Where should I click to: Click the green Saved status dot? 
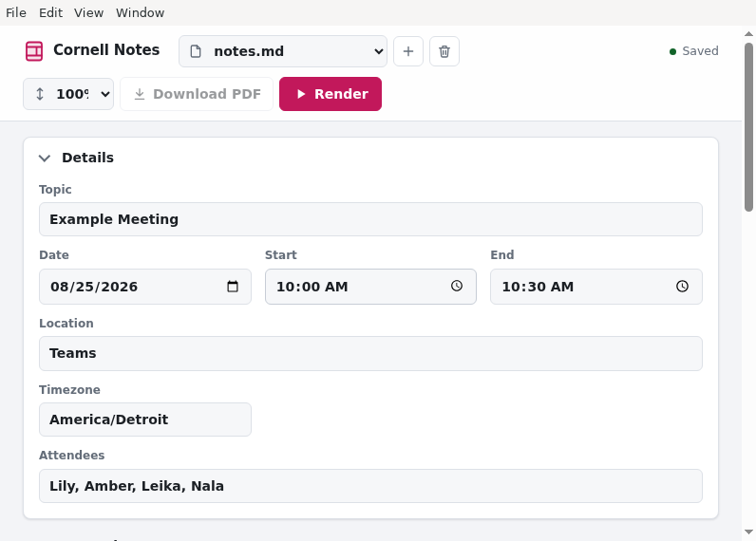[x=673, y=51]
